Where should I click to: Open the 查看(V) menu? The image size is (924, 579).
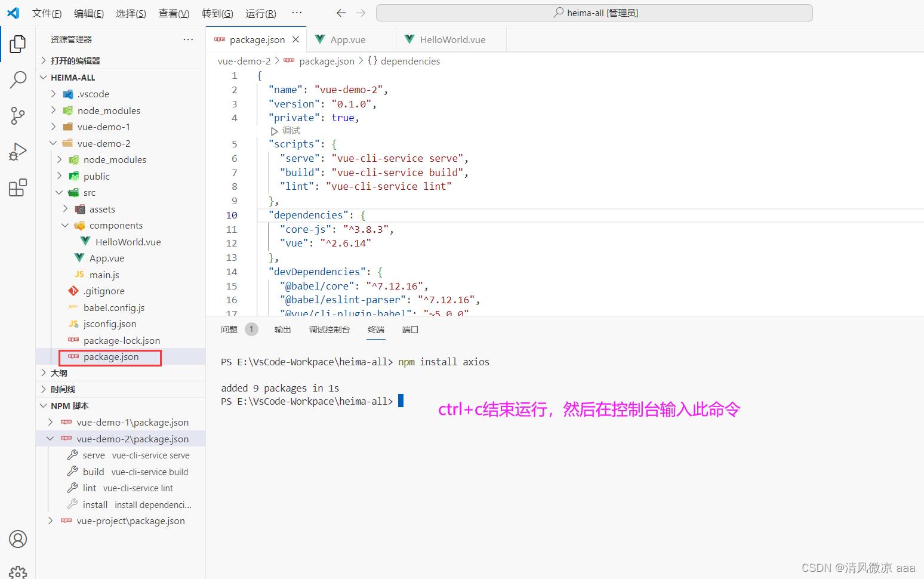174,13
